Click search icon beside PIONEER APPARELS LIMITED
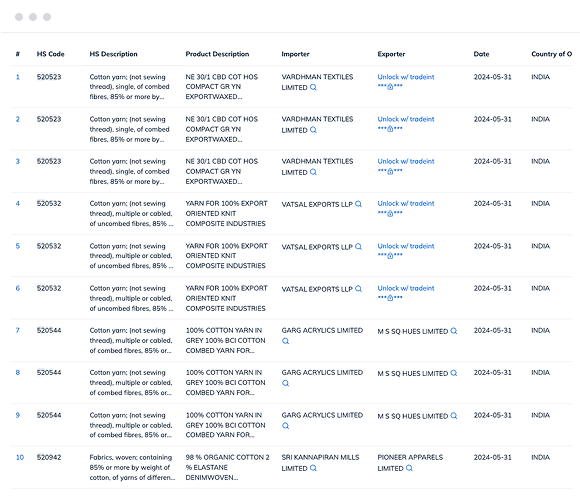The image size is (580, 500). (x=409, y=468)
